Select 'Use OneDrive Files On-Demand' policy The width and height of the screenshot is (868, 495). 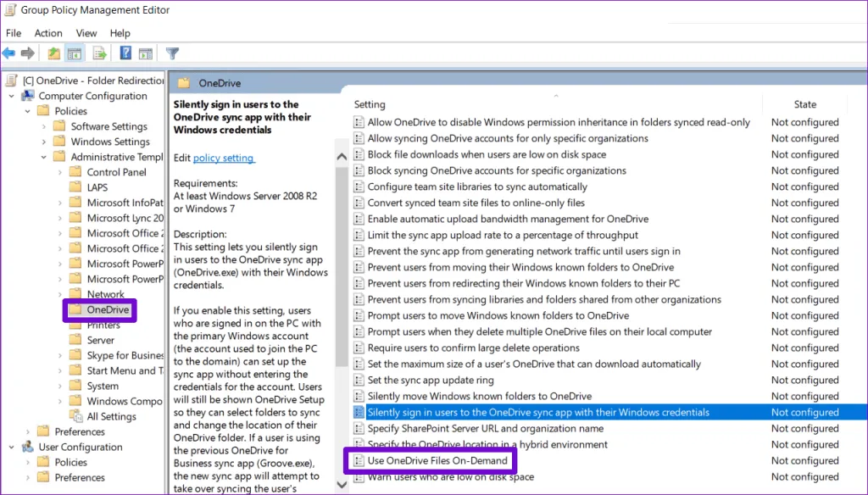(x=437, y=461)
